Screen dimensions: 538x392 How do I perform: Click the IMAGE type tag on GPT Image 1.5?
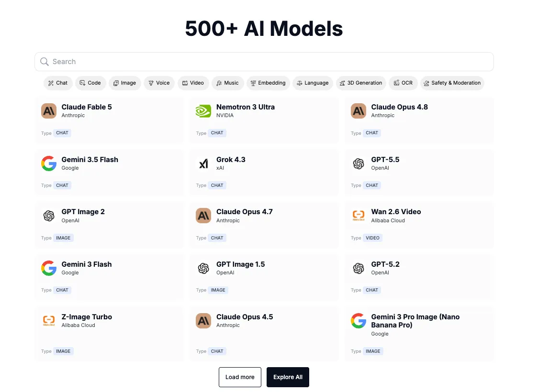218,290
